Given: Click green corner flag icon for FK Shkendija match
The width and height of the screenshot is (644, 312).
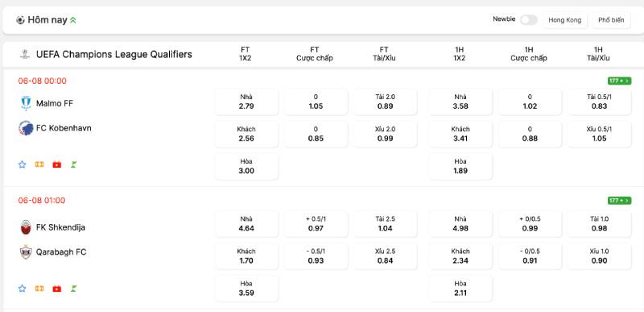Looking at the screenshot, I should pyautogui.click(x=74, y=289).
